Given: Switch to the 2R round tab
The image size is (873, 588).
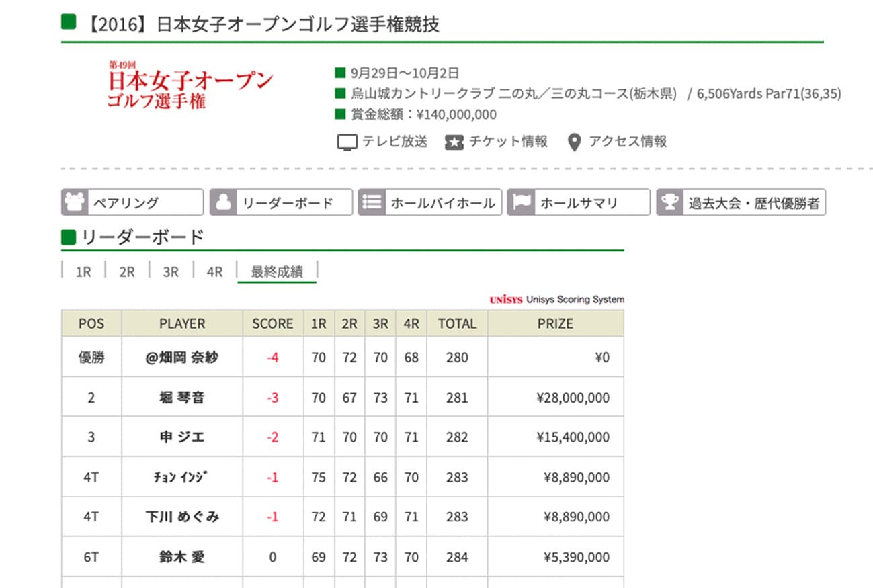Looking at the screenshot, I should coord(127,272).
